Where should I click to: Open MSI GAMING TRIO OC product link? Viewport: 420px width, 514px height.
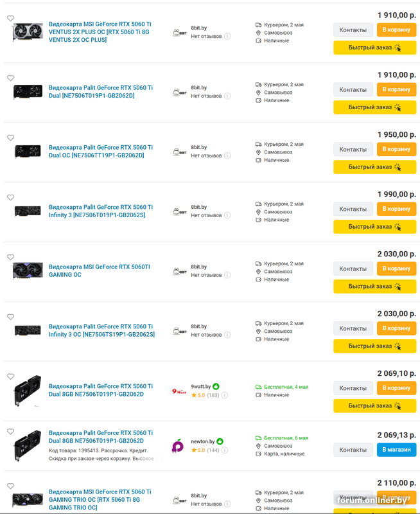(100, 500)
